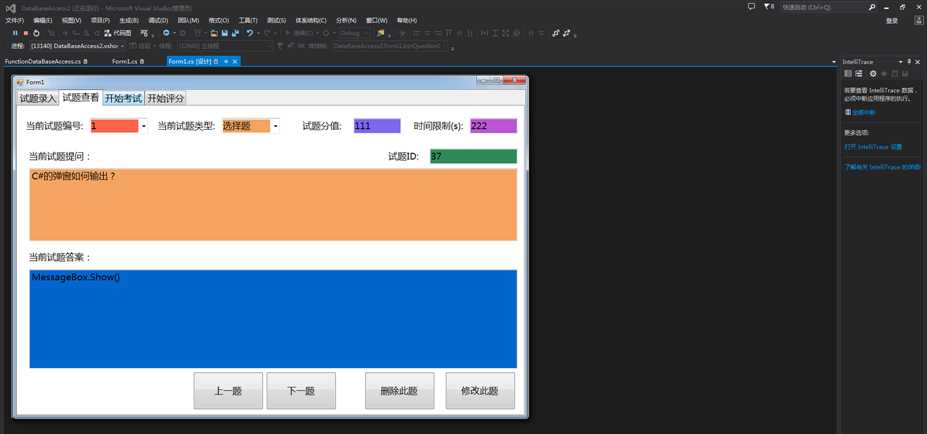927x434 pixels.
Task: Click the 修改此题 modify question button
Action: tap(480, 391)
